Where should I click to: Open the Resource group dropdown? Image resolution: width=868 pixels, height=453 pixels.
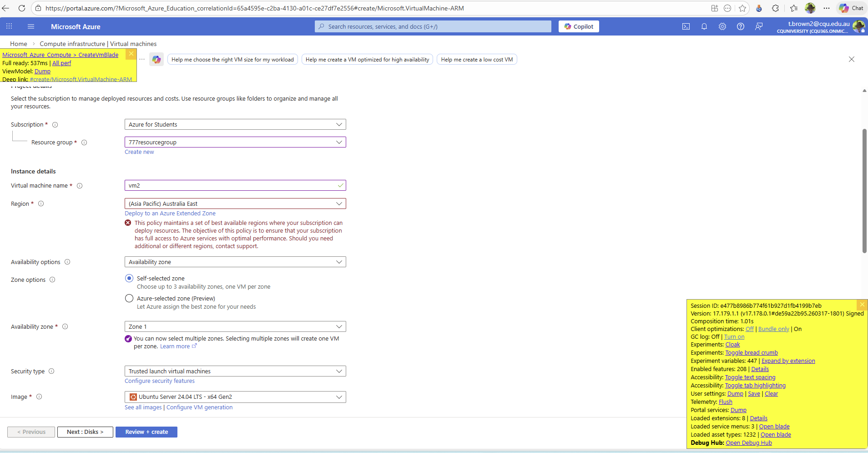pos(235,142)
